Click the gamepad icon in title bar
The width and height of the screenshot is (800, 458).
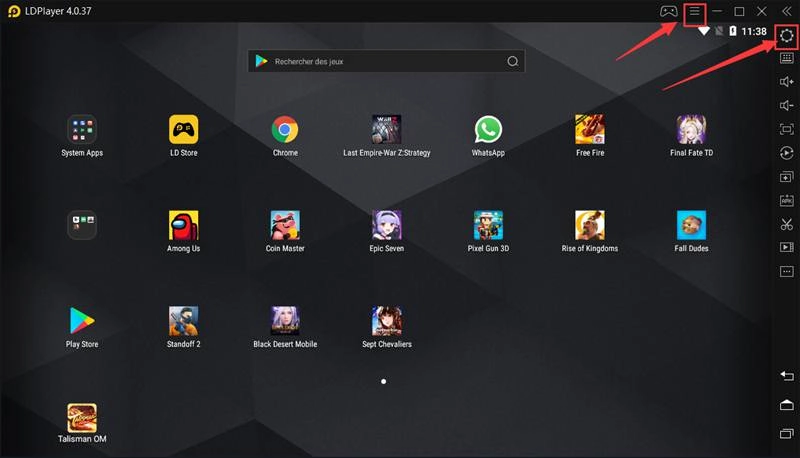[x=668, y=12]
